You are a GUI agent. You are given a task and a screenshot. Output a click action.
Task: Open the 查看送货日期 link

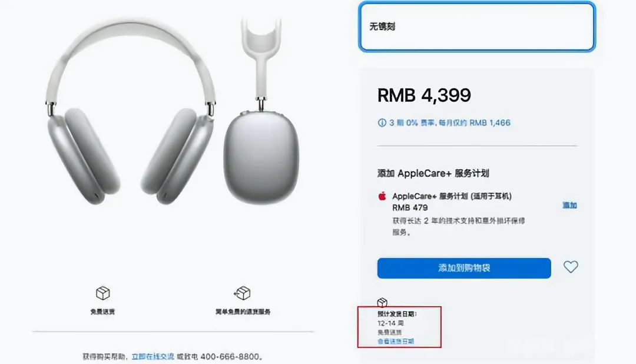[x=396, y=341]
